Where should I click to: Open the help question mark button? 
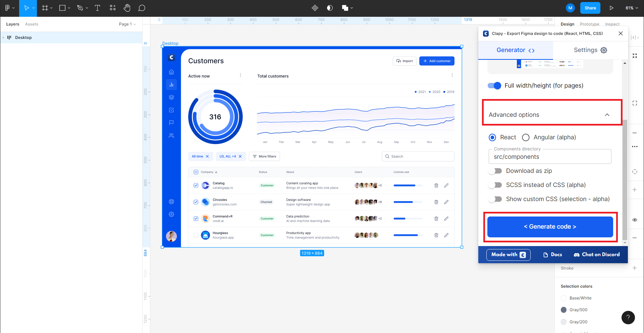point(628,318)
